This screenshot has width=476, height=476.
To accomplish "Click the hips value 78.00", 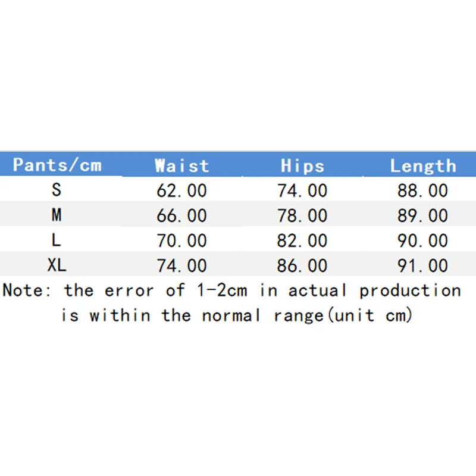I will 302,215.
